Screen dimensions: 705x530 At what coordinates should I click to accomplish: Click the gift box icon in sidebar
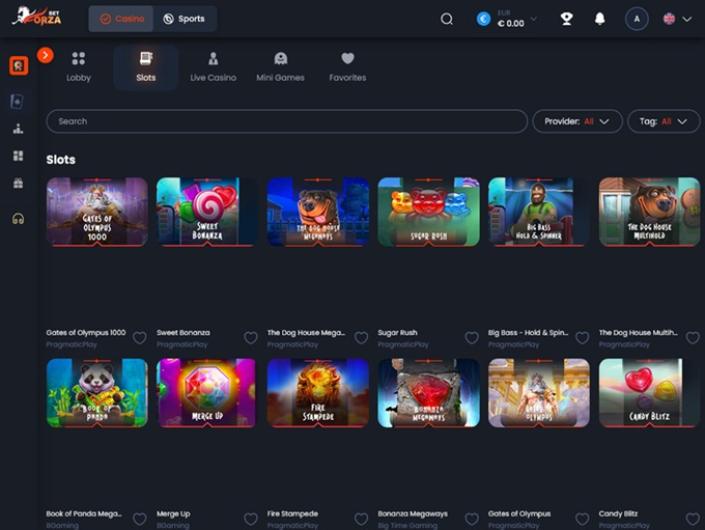pos(18,184)
